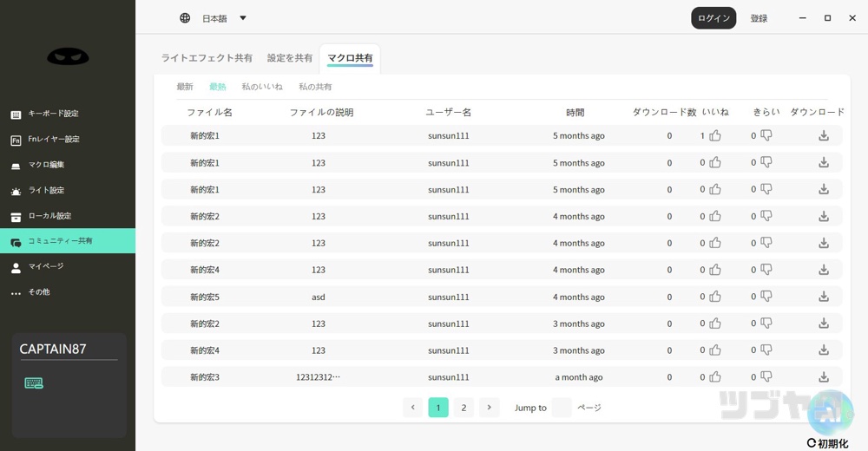This screenshot has height=451, width=868.
Task: Go to next page with right chevron
Action: point(490,408)
